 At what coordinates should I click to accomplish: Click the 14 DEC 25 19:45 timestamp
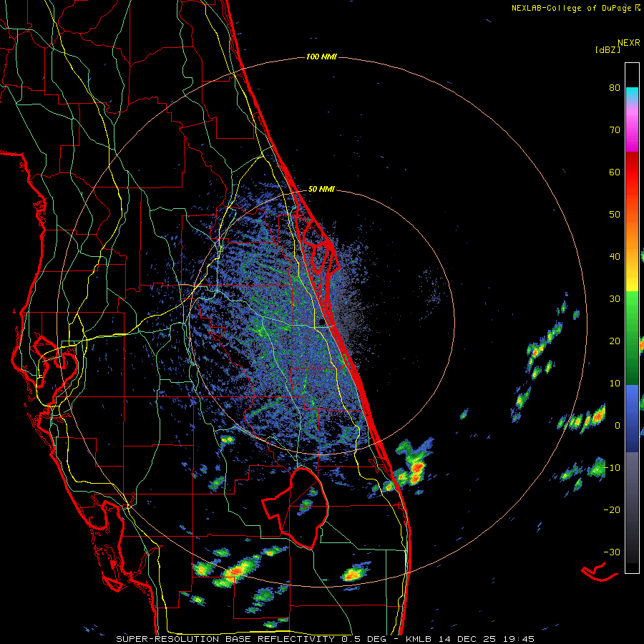(x=488, y=639)
